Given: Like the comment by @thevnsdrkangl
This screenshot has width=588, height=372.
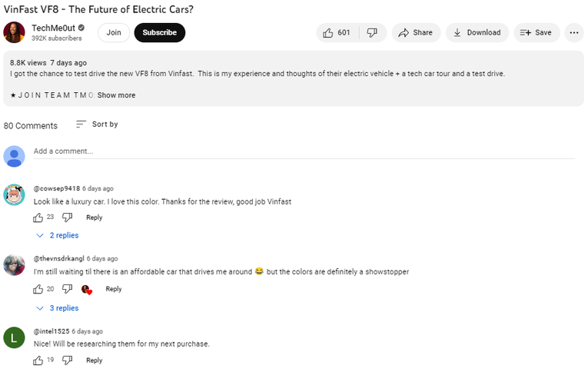Looking at the screenshot, I should 38,289.
